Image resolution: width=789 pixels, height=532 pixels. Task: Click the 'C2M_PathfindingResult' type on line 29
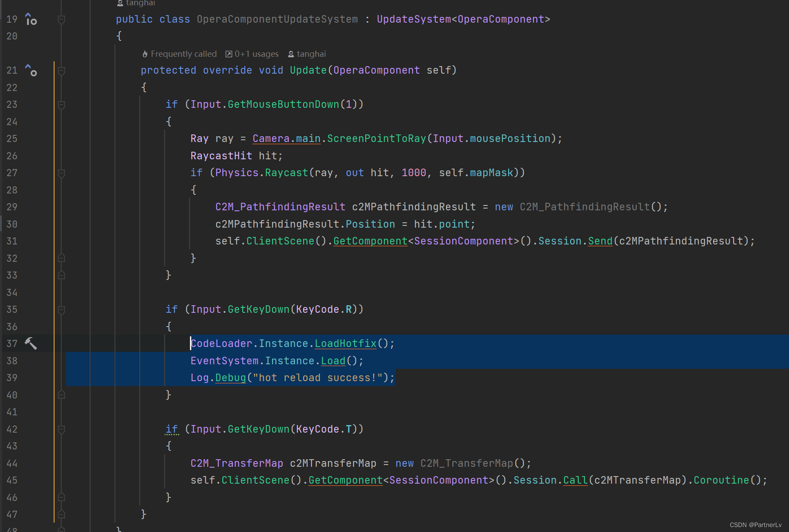(280, 207)
